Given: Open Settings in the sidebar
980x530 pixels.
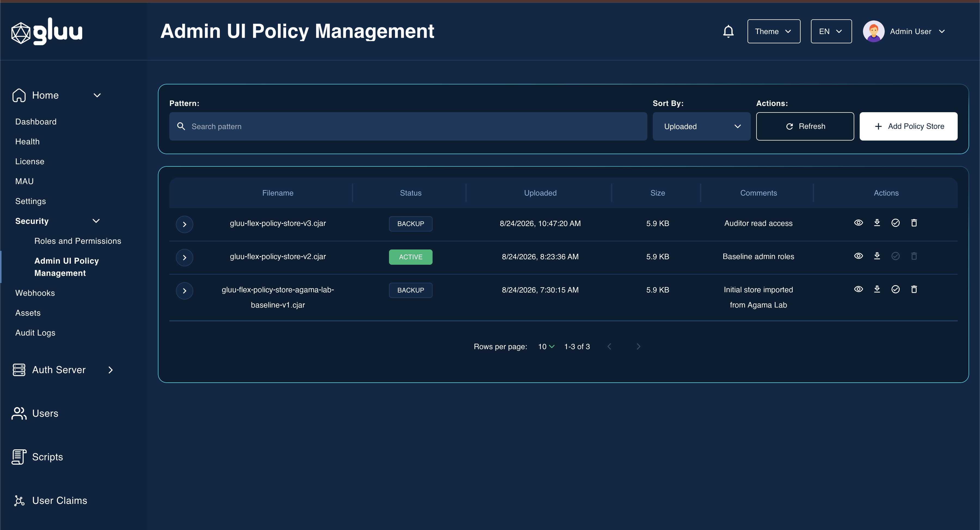Looking at the screenshot, I should point(30,201).
